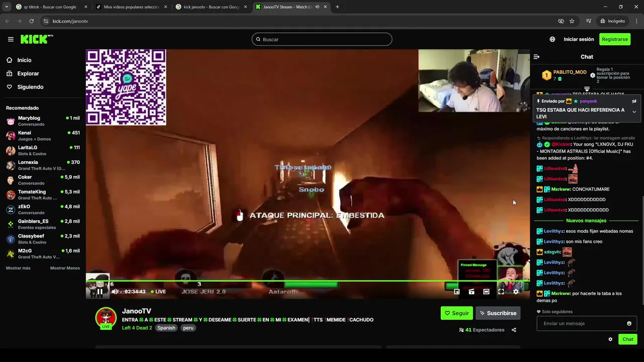The width and height of the screenshot is (644, 362).
Task: Open the emote picker in chat input
Action: click(629, 323)
